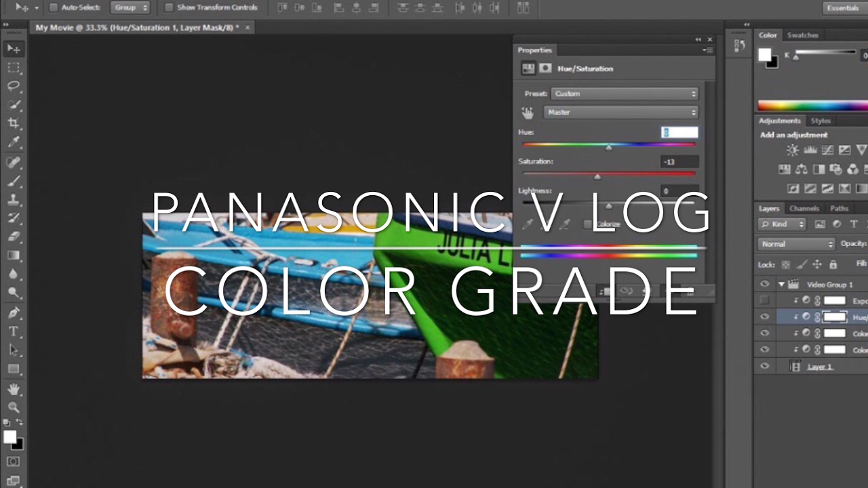Open the Auto-Select Group dropdown
This screenshot has height=488, width=868.
coord(130,7)
